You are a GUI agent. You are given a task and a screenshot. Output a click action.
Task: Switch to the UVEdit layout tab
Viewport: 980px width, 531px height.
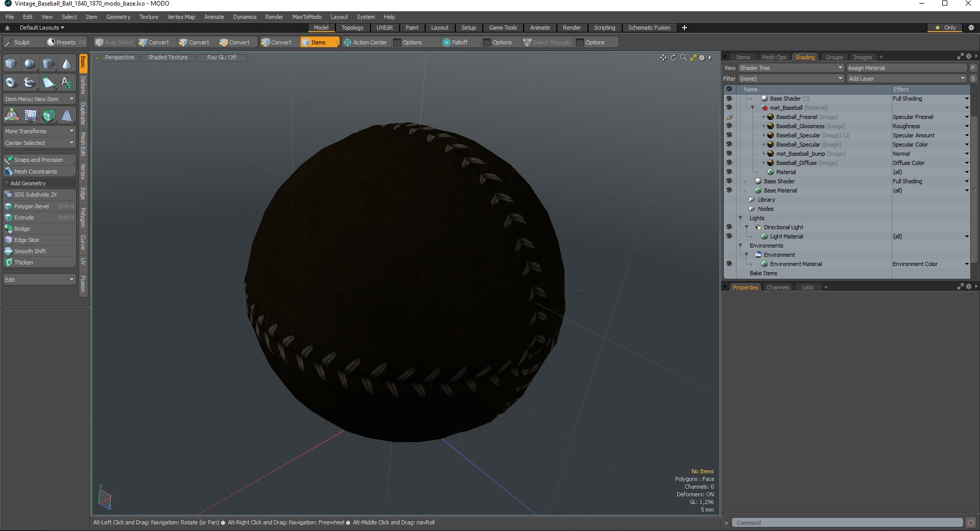coord(384,28)
